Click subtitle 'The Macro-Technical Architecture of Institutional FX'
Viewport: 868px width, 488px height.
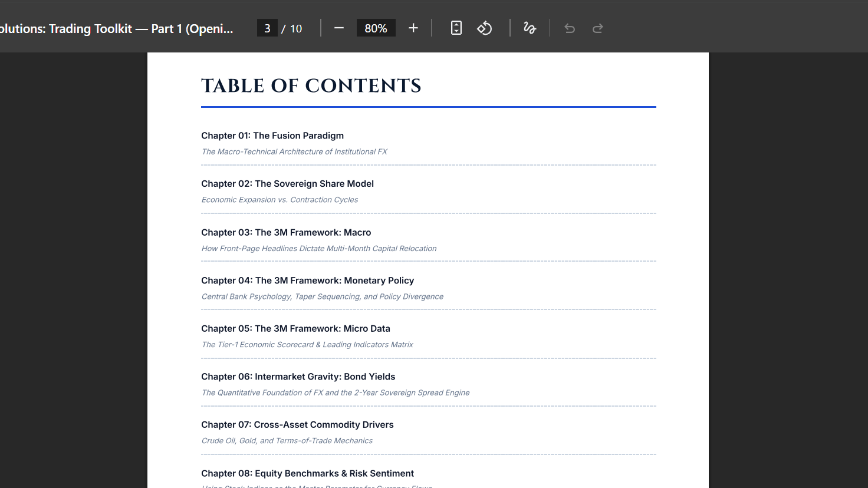tap(294, 151)
